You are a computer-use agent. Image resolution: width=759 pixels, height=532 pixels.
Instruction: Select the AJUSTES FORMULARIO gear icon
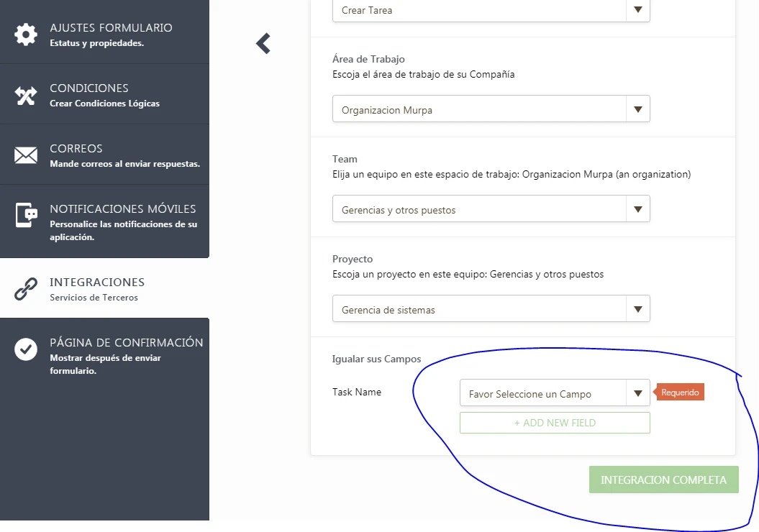26,33
